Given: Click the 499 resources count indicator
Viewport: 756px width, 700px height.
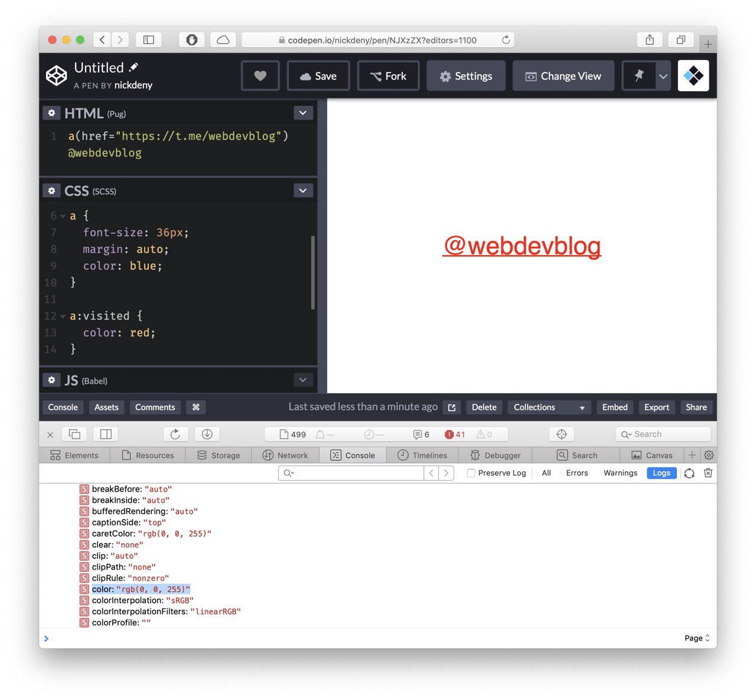Looking at the screenshot, I should click(x=293, y=434).
